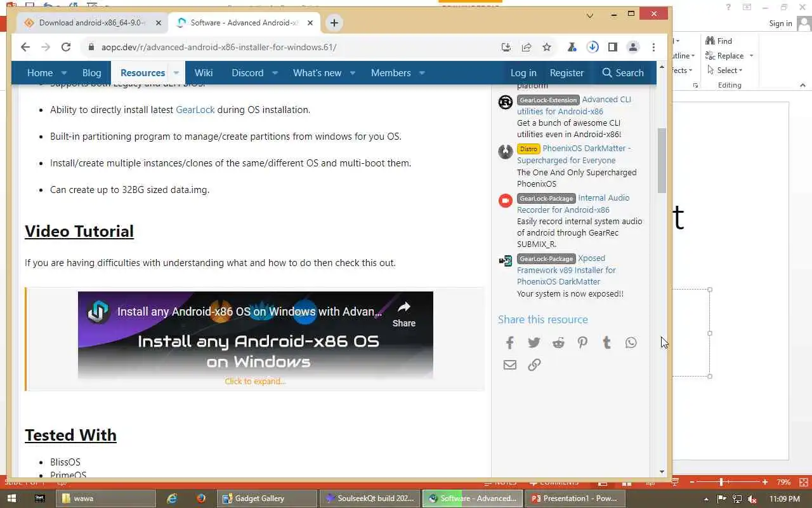This screenshot has height=508, width=812.
Task: Open the Blog menu item
Action: point(91,73)
